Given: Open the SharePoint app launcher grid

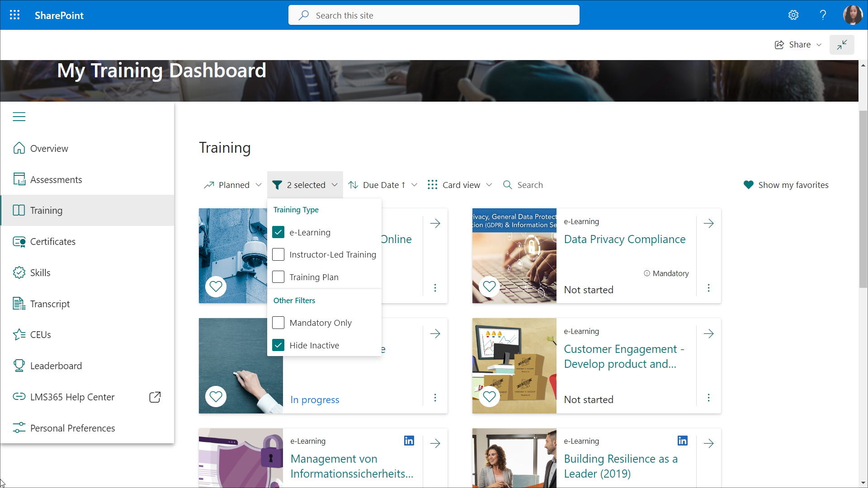Looking at the screenshot, I should 14,15.
